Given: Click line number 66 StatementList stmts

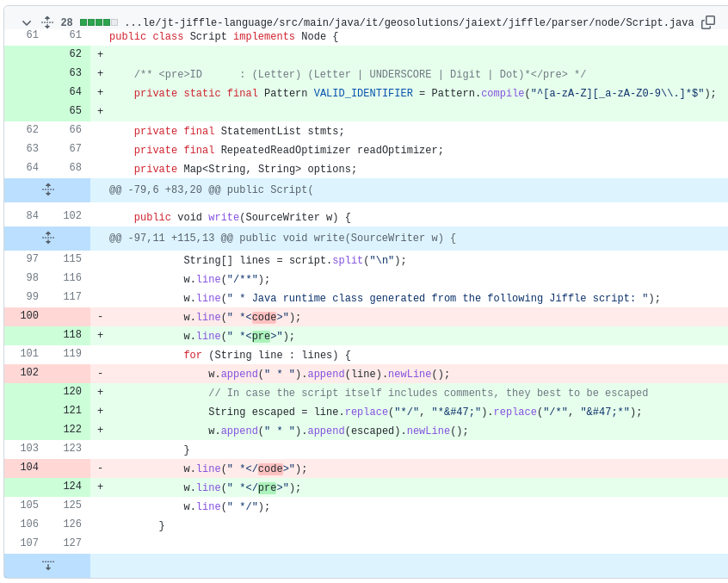Looking at the screenshot, I should tap(75, 130).
